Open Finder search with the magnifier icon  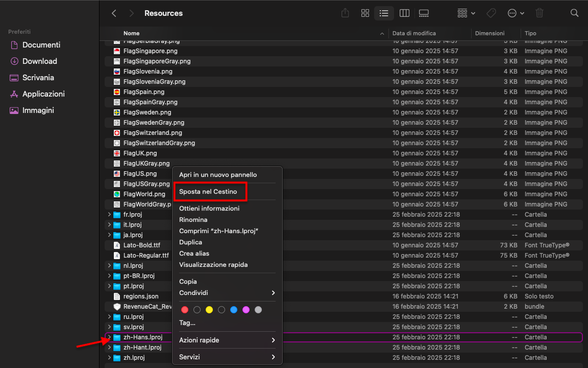[x=575, y=13]
